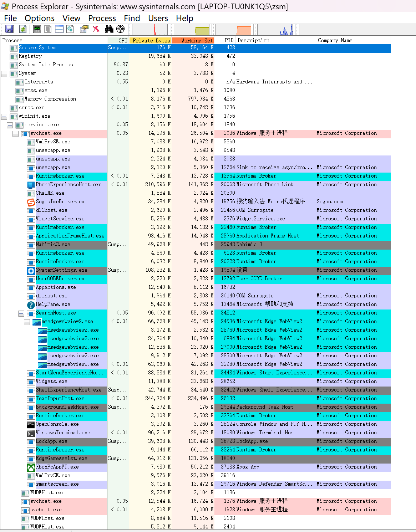This screenshot has width=416, height=532.
Task: Sort by the Process column header
Action: (54, 40)
